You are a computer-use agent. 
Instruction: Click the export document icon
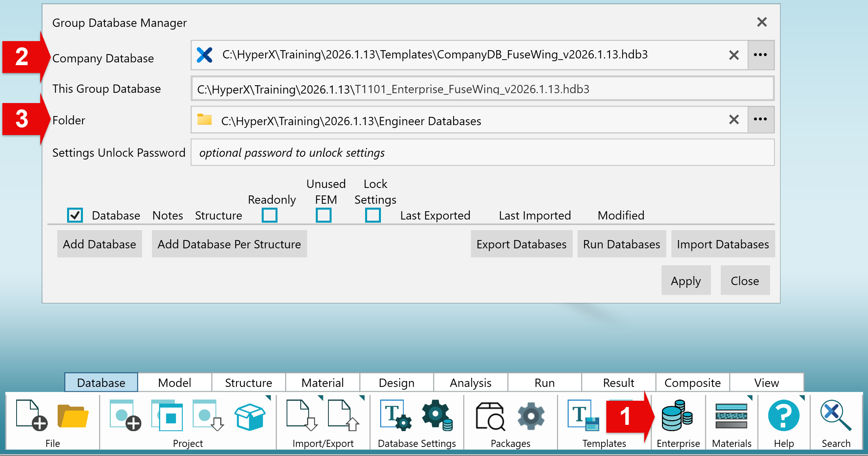(344, 415)
